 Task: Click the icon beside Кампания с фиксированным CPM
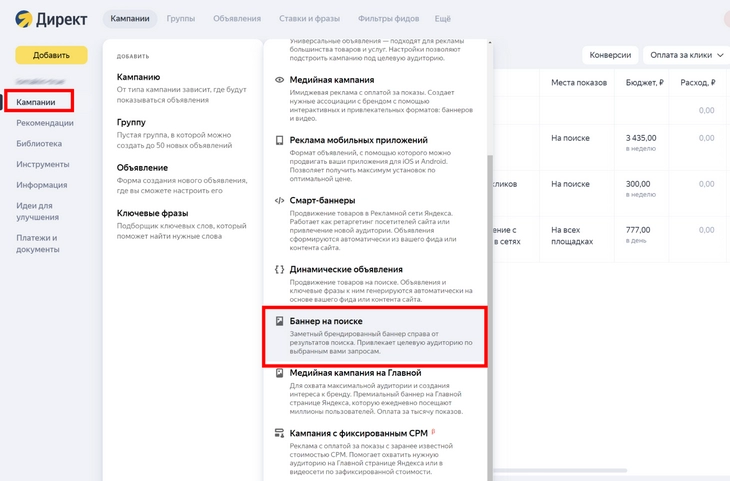click(279, 434)
